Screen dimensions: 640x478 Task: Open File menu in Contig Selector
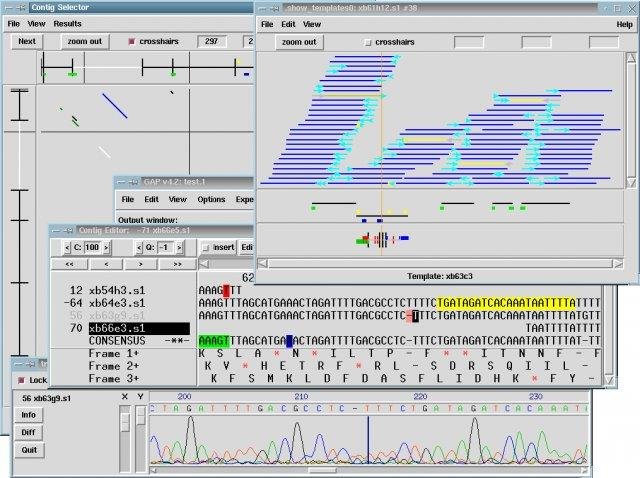[13, 24]
